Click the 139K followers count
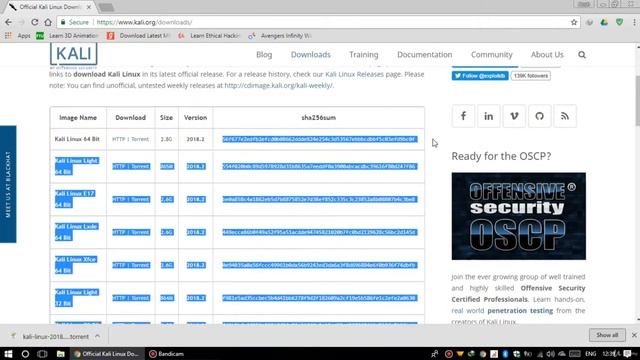Image resolution: width=640 pixels, height=360 pixels. (x=531, y=76)
